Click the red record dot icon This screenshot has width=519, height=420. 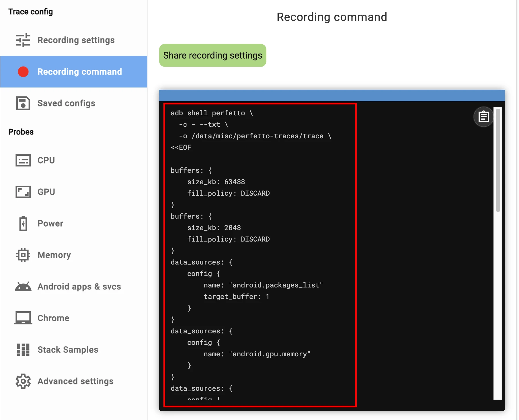point(23,72)
